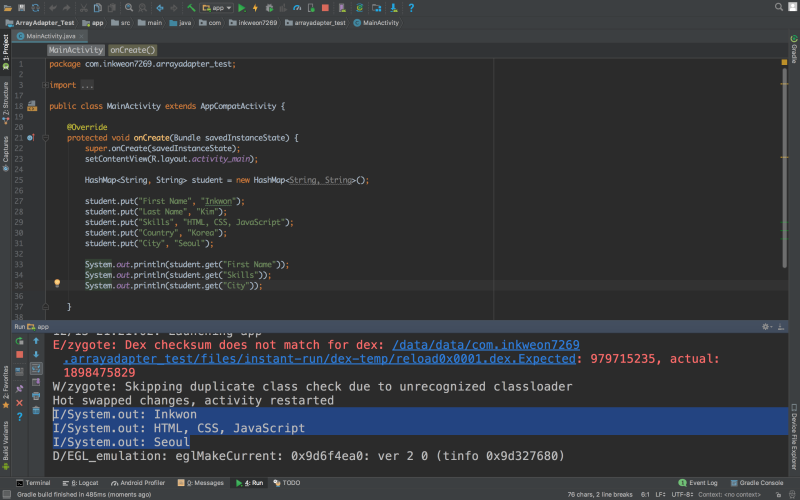Toggle the Project tool window sidebar tab

tap(6, 50)
